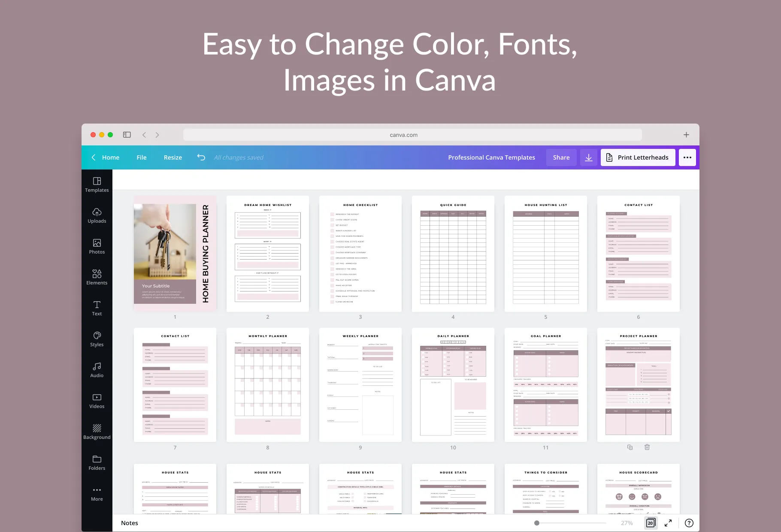
Task: Open the Templates panel
Action: pyautogui.click(x=97, y=185)
